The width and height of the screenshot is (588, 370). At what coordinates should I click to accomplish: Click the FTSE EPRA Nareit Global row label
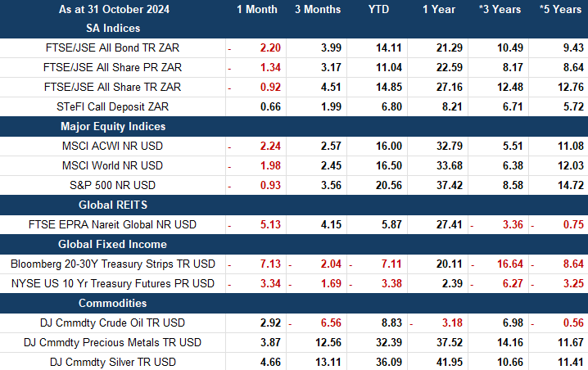(113, 224)
